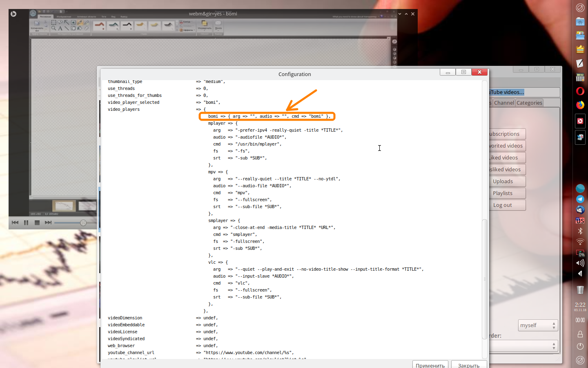Click the US keyboard layout flag indicator

pos(580,220)
